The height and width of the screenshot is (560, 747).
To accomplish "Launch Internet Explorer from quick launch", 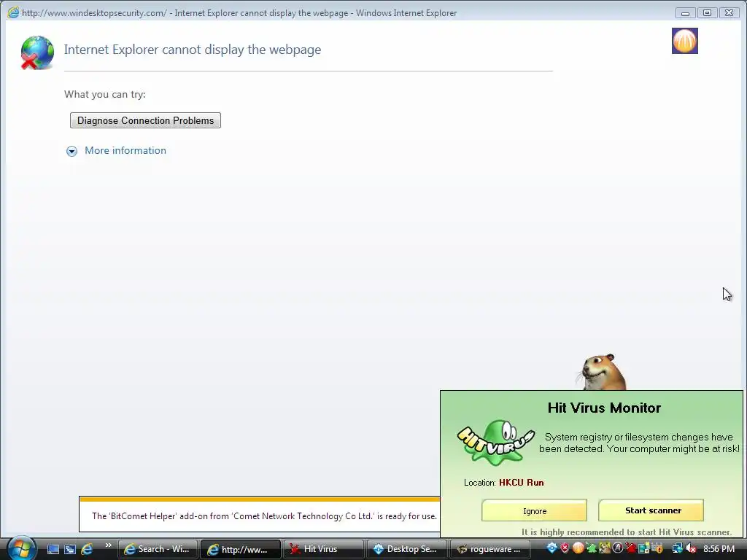I will [88, 549].
